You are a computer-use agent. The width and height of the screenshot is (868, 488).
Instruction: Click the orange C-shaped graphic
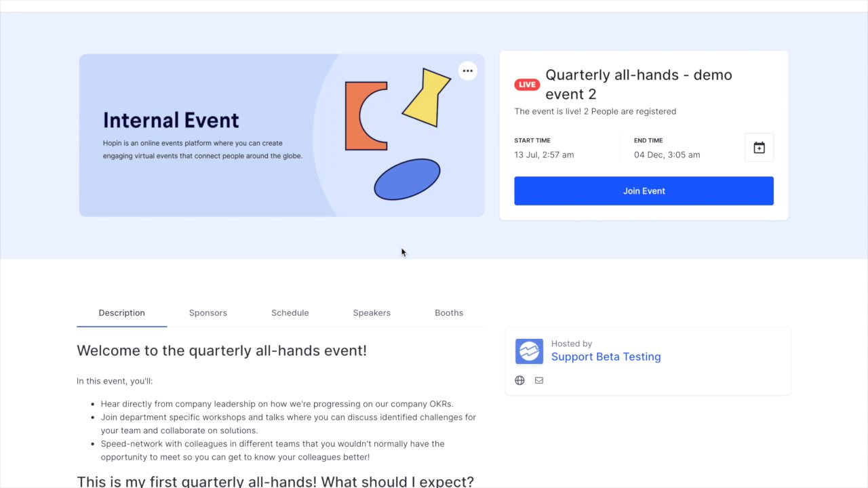coord(366,116)
